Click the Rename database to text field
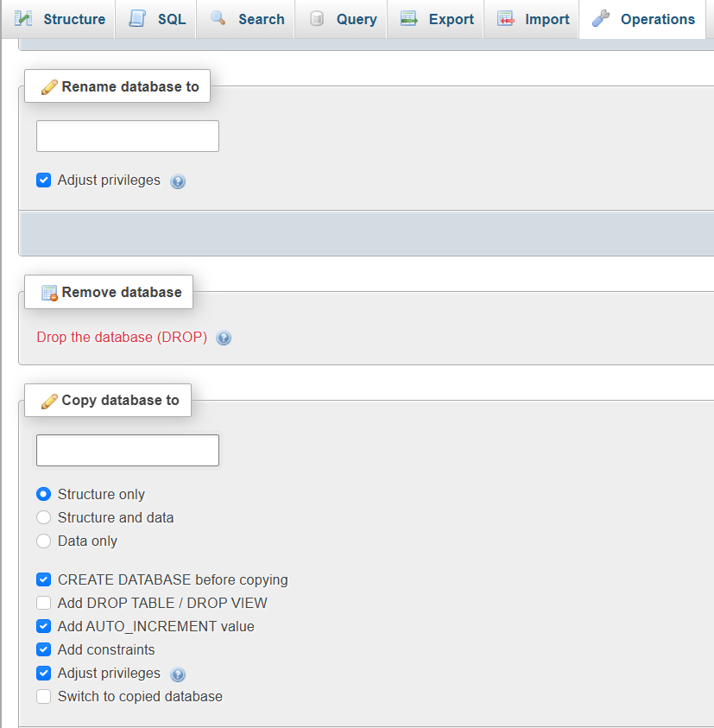Viewport: 714px width, 728px height. [x=128, y=136]
